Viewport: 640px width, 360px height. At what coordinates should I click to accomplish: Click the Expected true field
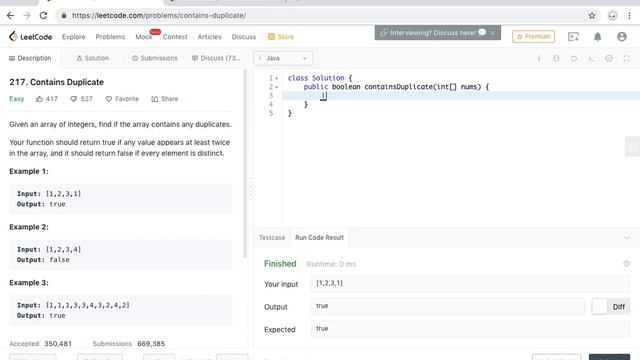point(470,329)
